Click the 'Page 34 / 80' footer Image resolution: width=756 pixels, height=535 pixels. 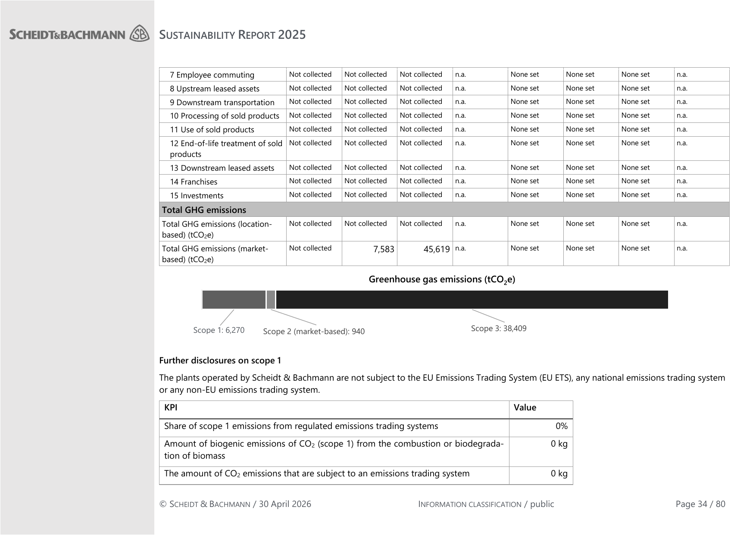[700, 504]
